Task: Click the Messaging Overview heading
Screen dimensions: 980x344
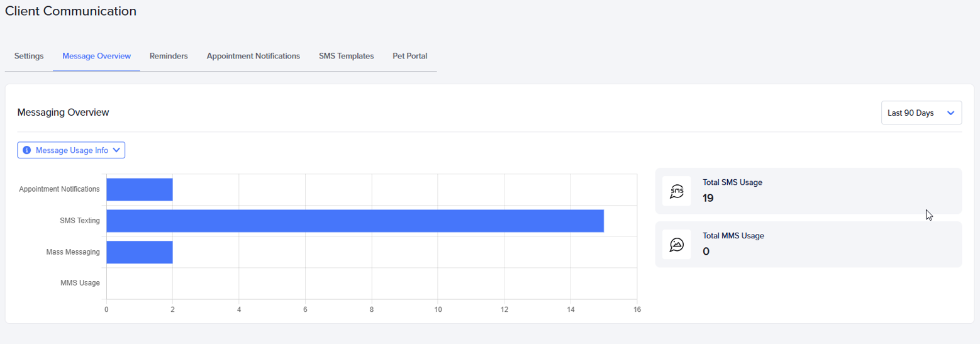Action: coord(63,113)
